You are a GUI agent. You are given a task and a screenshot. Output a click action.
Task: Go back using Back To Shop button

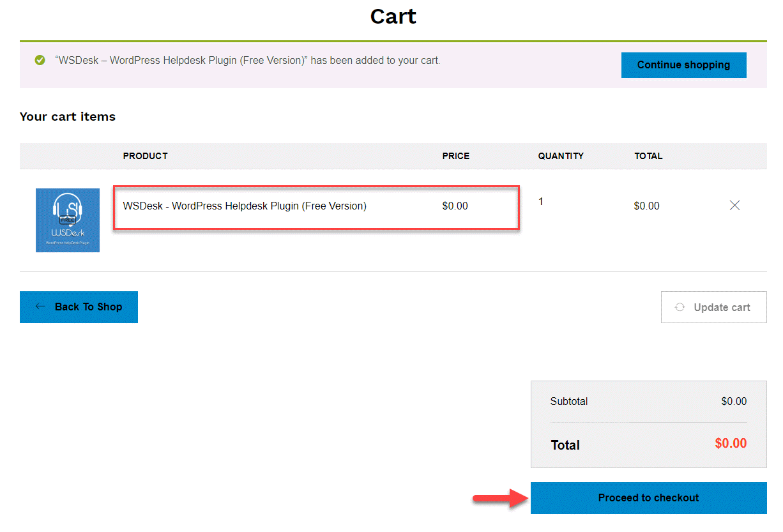(79, 307)
